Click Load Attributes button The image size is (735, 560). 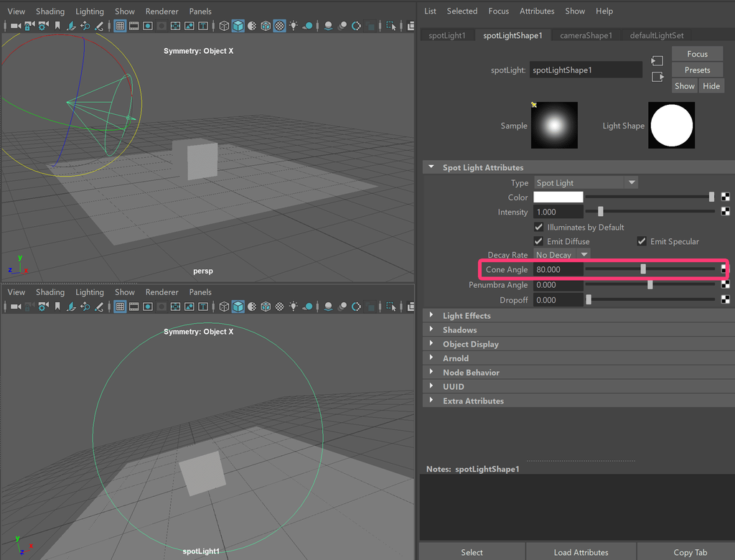581,552
